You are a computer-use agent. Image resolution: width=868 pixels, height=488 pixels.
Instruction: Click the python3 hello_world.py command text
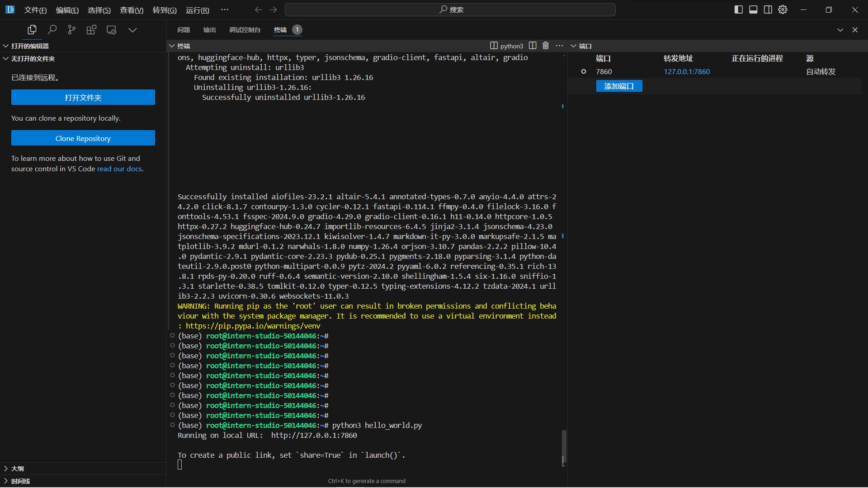(377, 425)
